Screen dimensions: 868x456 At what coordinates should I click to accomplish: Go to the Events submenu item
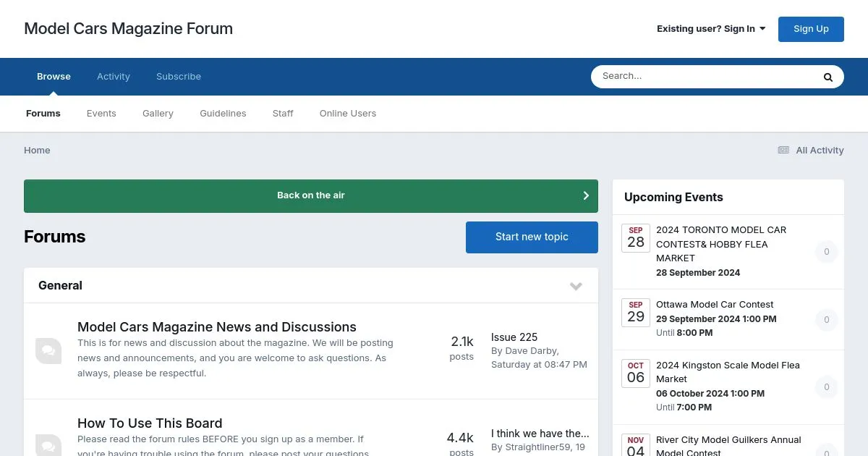(x=101, y=114)
